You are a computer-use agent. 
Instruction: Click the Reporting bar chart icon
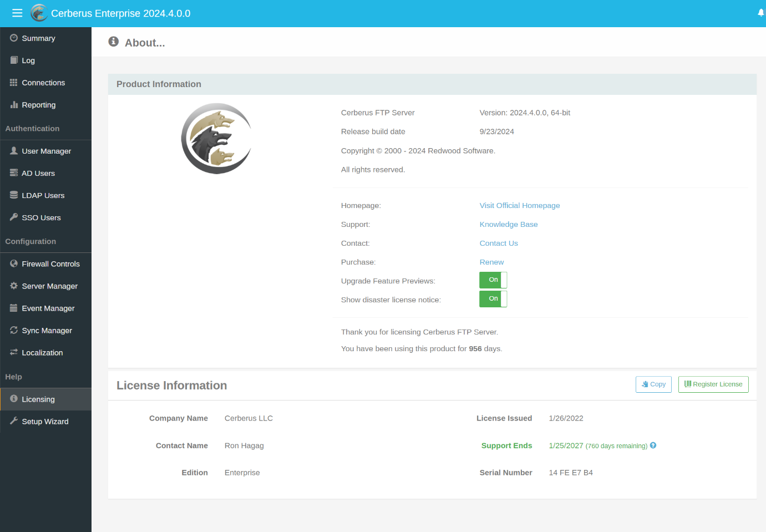pos(14,104)
